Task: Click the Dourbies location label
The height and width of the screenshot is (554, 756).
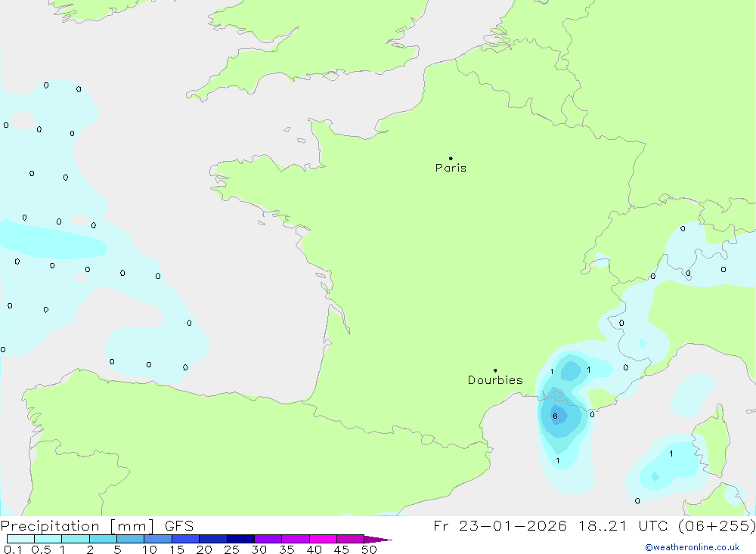Action: click(495, 380)
